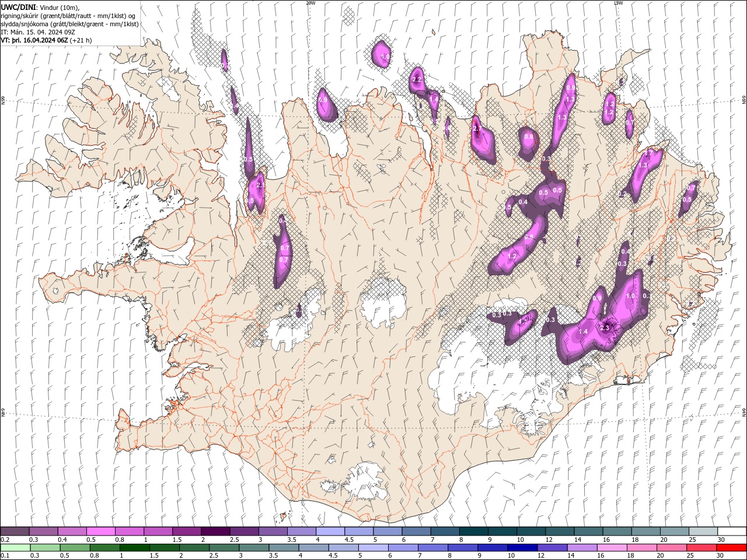Click the '2.3' snowfall value on the map

tap(605, 328)
